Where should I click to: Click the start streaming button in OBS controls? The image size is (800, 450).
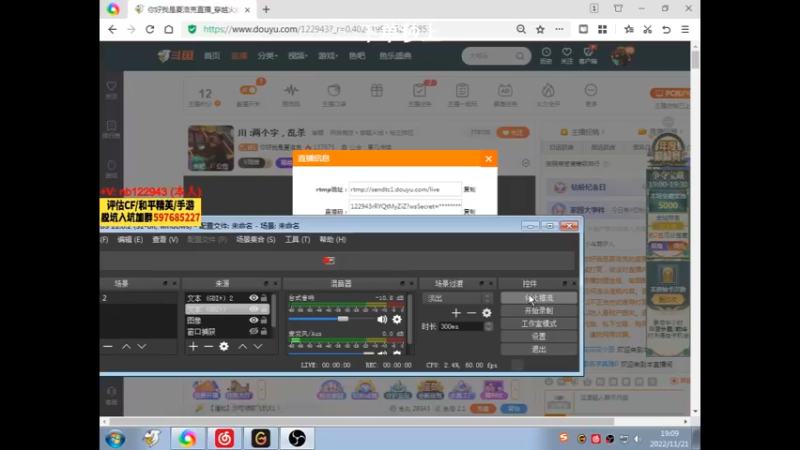pos(539,298)
